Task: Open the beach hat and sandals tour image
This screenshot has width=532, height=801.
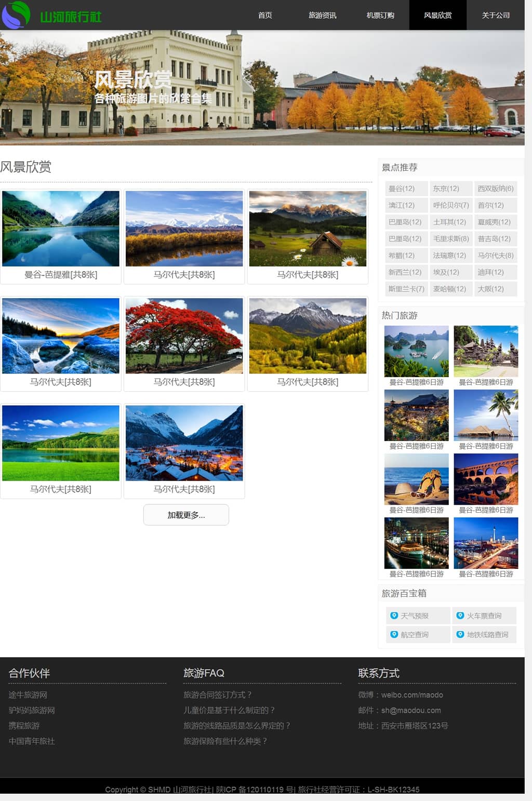Action: [416, 479]
